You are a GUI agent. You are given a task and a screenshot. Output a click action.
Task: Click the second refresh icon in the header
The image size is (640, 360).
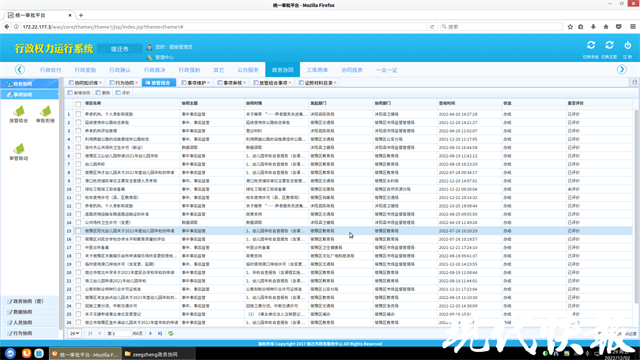pyautogui.click(x=609, y=45)
